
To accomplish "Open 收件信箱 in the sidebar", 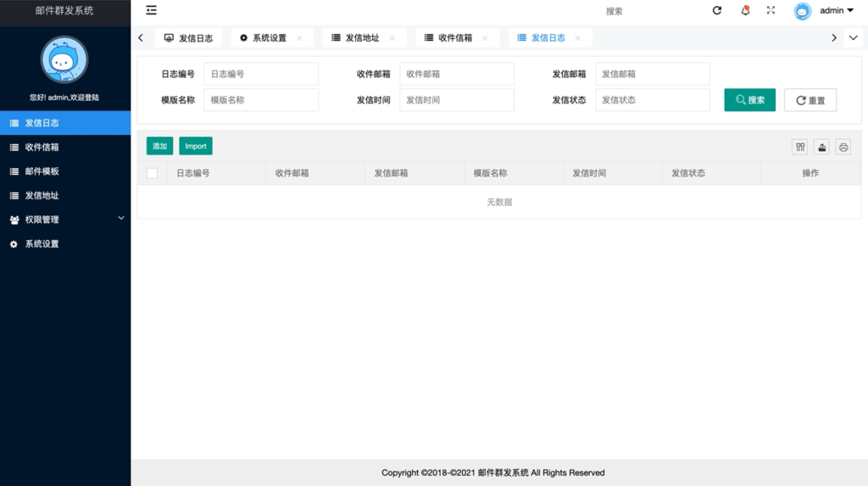I will (65, 147).
